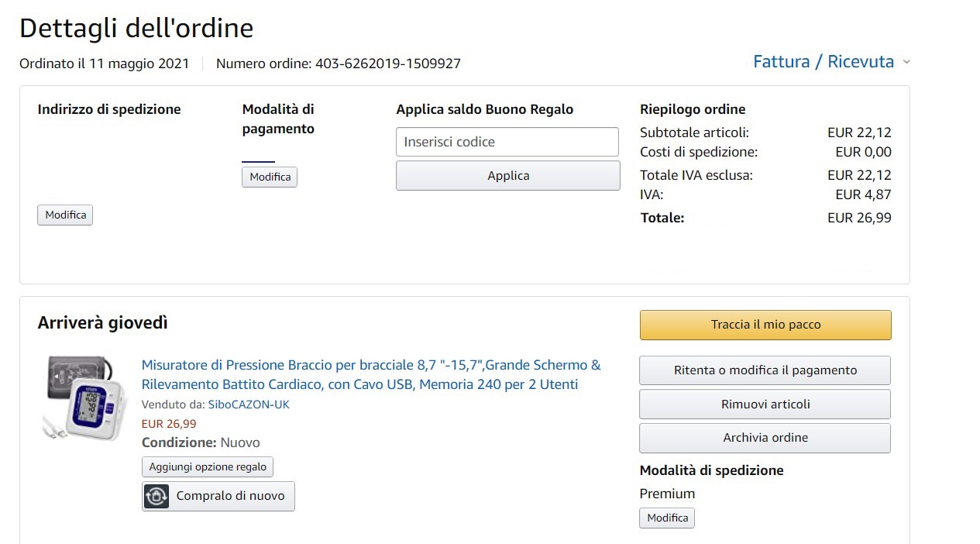
Task: Click the Arriverà giovedì delivery heading
Action: 103,323
